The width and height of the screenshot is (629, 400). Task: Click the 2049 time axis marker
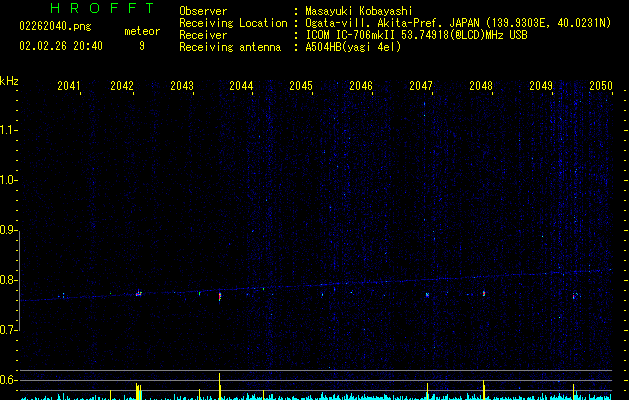pyautogui.click(x=541, y=85)
